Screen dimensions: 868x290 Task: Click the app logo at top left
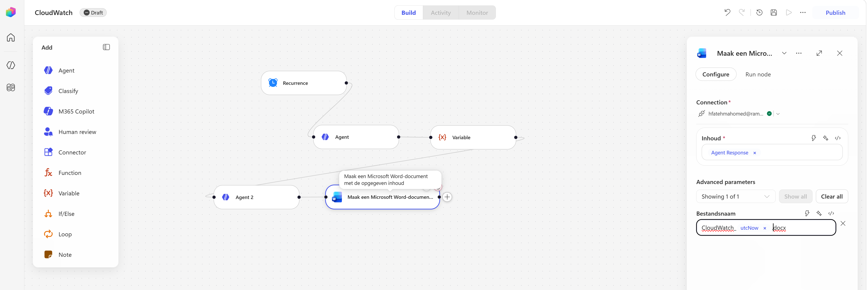point(11,13)
